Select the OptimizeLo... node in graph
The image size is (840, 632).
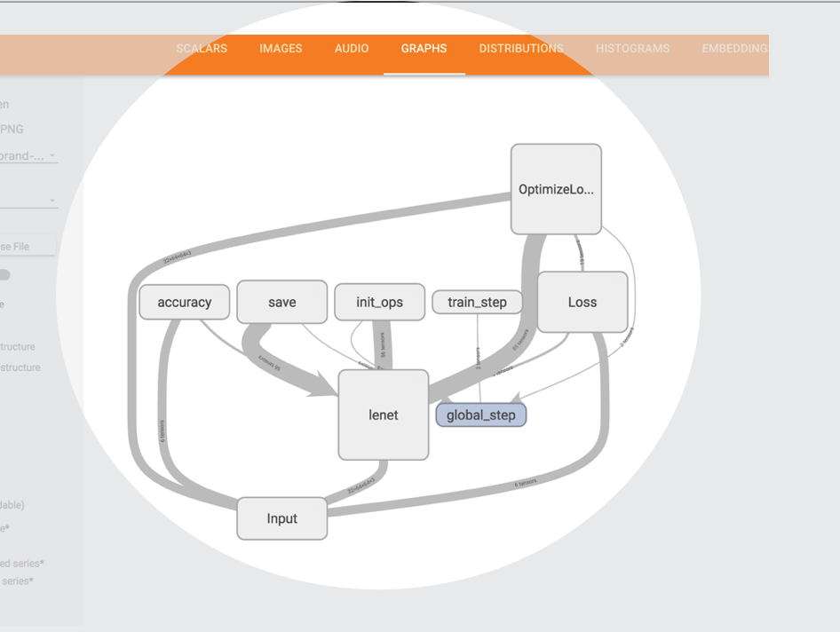click(556, 190)
